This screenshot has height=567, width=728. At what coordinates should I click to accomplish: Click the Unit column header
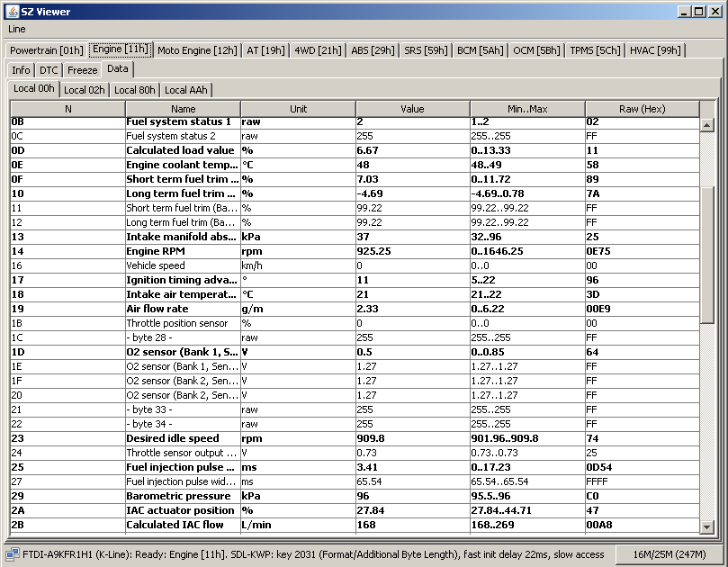(x=298, y=109)
